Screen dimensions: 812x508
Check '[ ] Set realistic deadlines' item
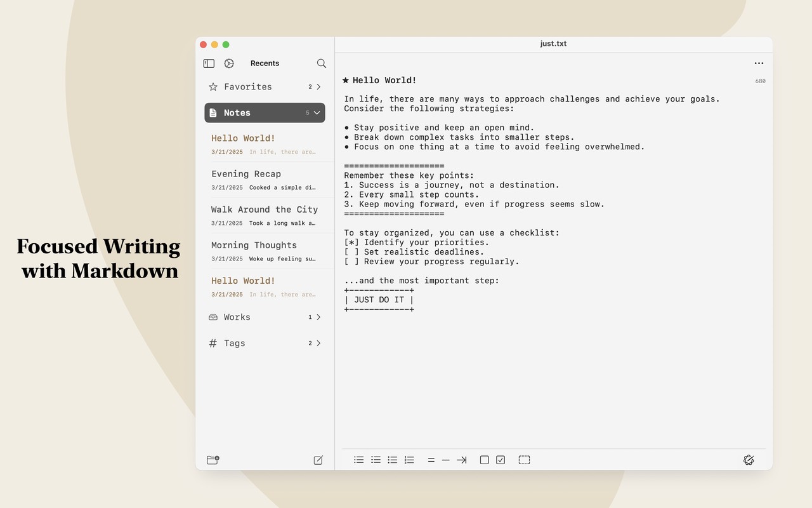click(351, 252)
